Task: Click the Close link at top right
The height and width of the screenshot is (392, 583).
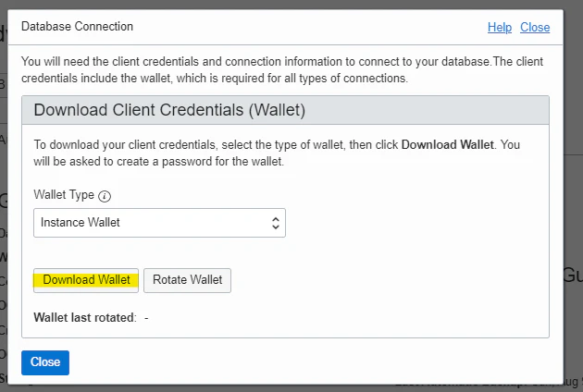Action: [x=535, y=27]
